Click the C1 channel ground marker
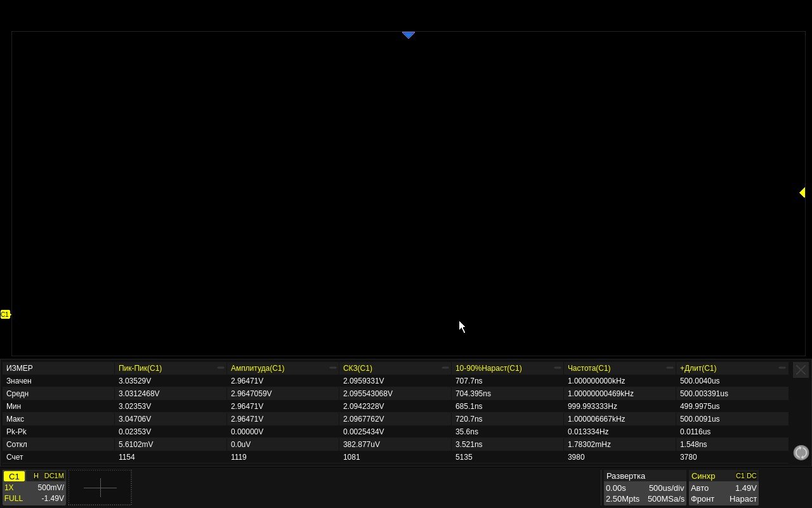This screenshot has width=812, height=508. tap(5, 314)
